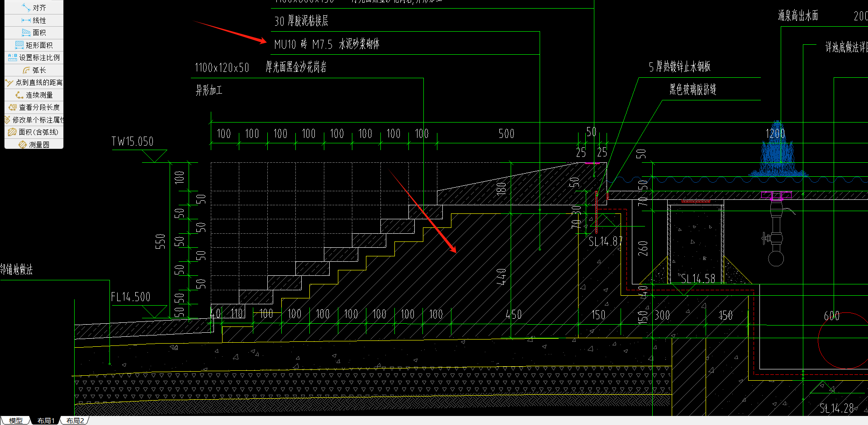Select the 1200 horizontal dimension
The height and width of the screenshot is (425, 868).
pyautogui.click(x=775, y=134)
